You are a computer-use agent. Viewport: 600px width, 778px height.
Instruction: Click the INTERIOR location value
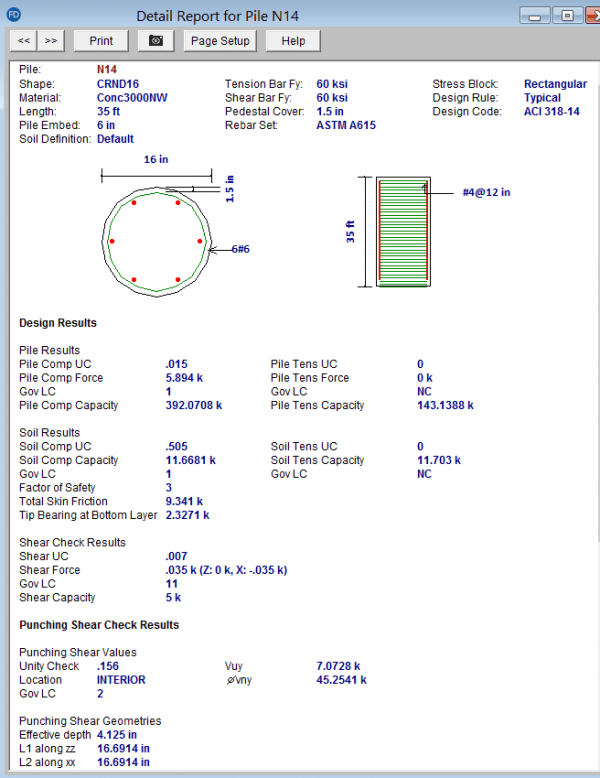[121, 680]
